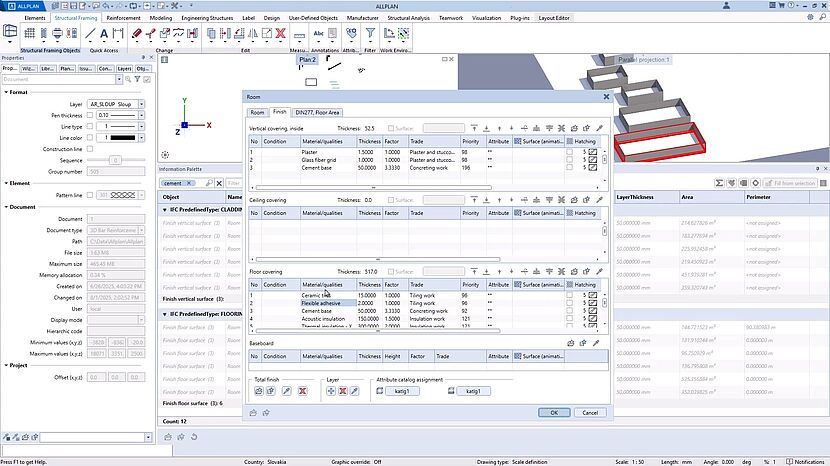Click the Cancel button in Room dialog

click(x=589, y=412)
